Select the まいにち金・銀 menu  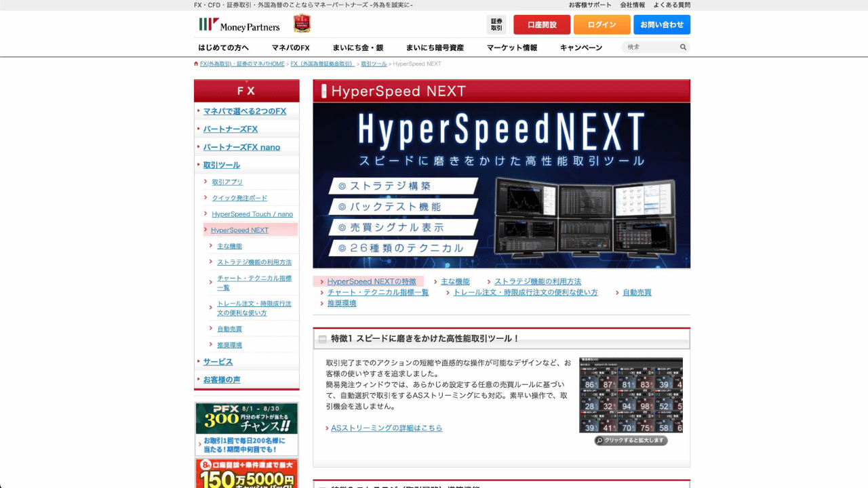pyautogui.click(x=358, y=47)
